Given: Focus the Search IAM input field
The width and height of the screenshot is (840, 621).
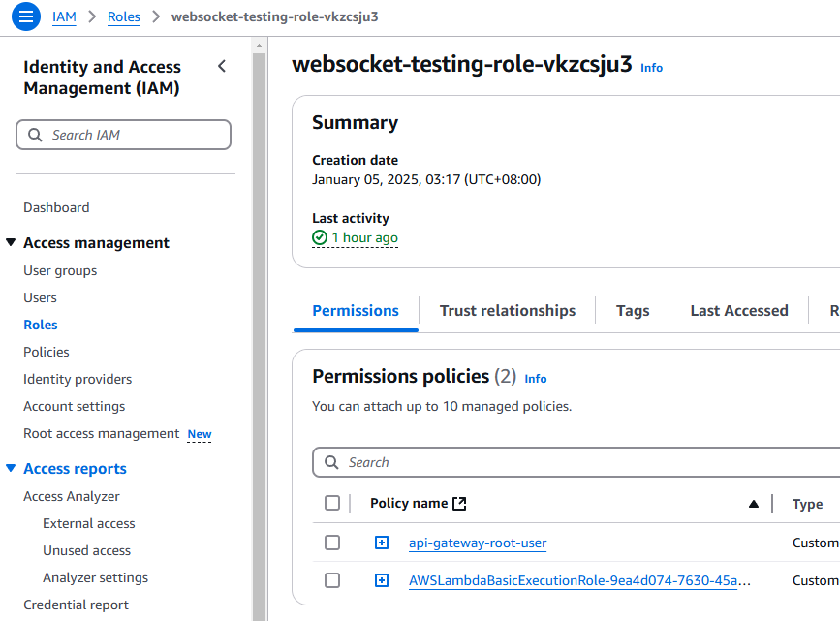Looking at the screenshot, I should click(x=124, y=135).
